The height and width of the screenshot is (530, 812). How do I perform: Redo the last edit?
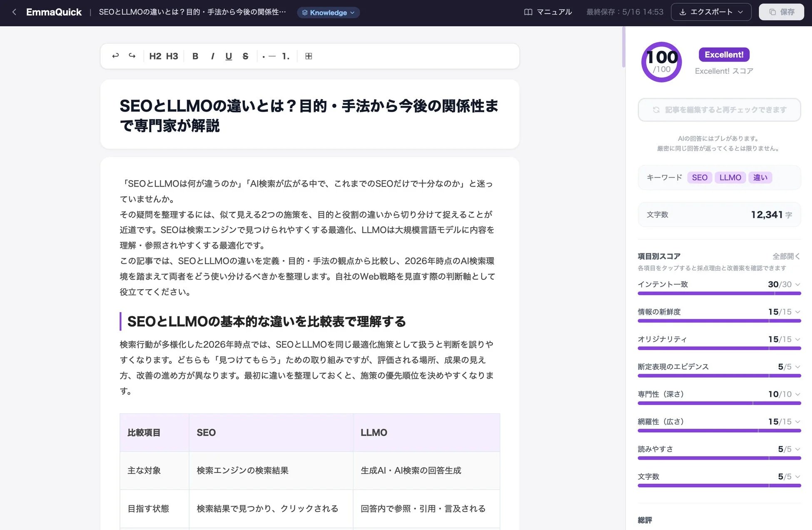point(132,56)
